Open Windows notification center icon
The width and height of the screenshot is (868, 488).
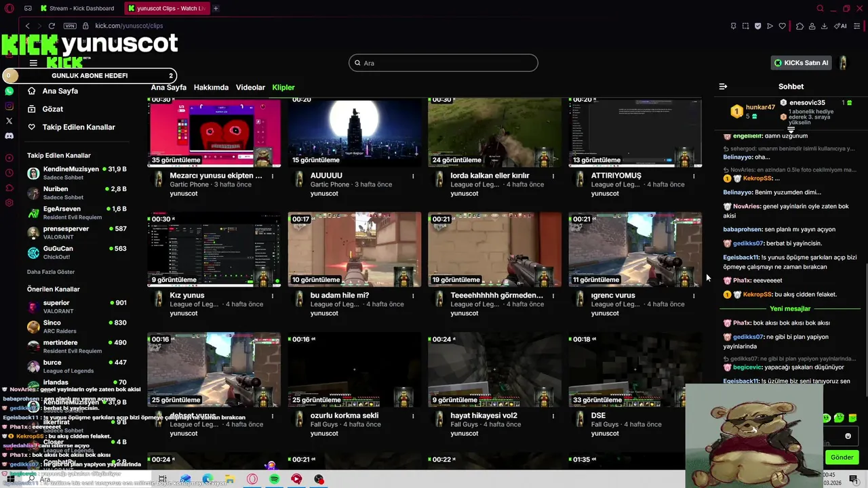point(853,479)
